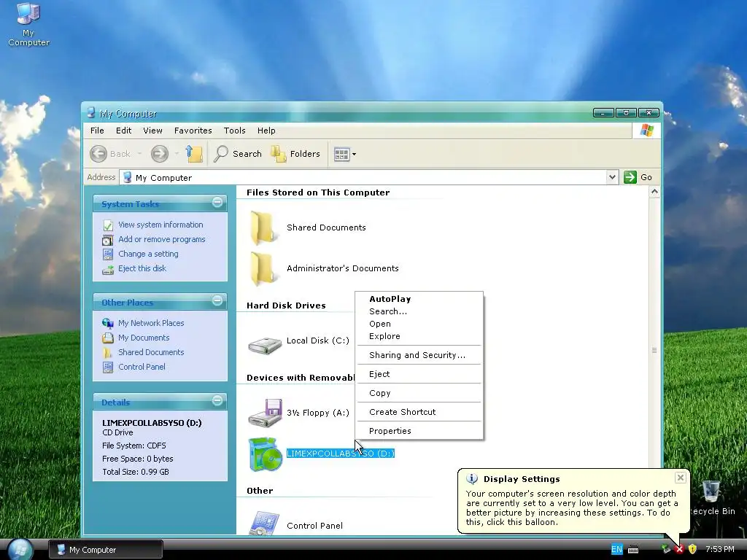Open the Start orb button
747x560 pixels.
(20, 550)
